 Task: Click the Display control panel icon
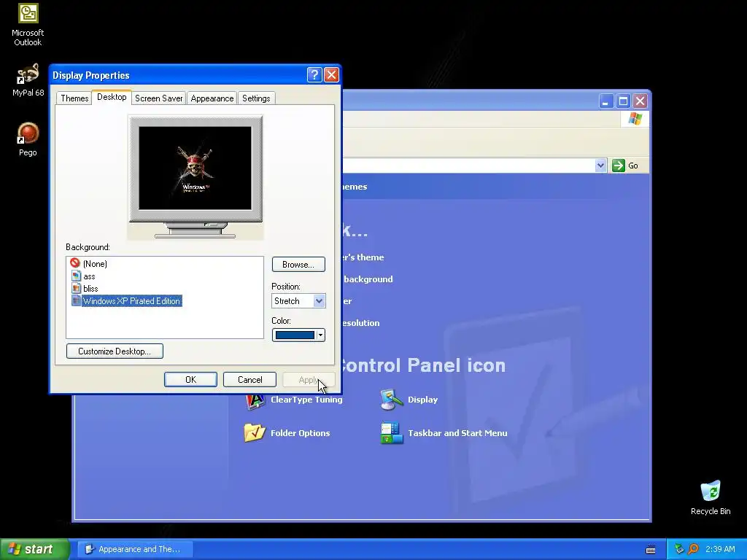pos(392,400)
